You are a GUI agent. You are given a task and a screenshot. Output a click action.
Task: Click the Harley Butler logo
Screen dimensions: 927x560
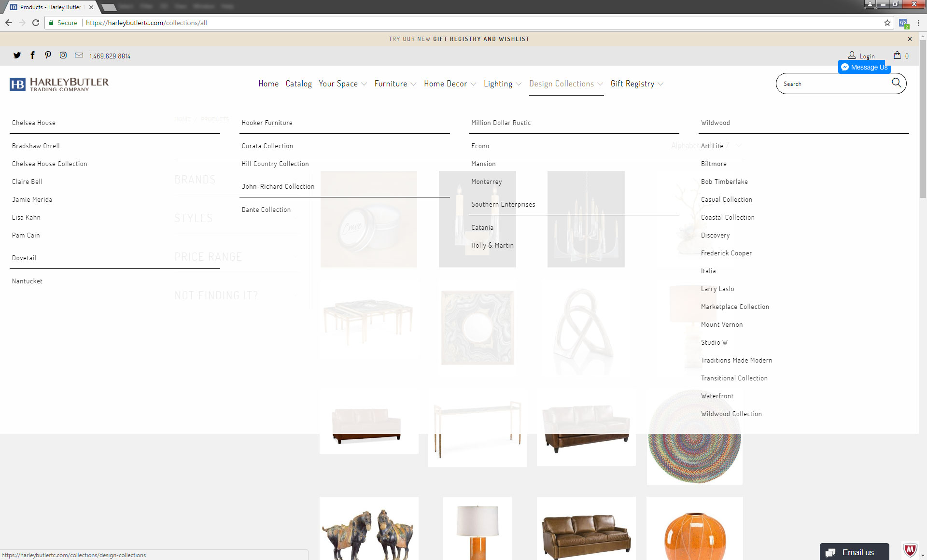coord(59,84)
